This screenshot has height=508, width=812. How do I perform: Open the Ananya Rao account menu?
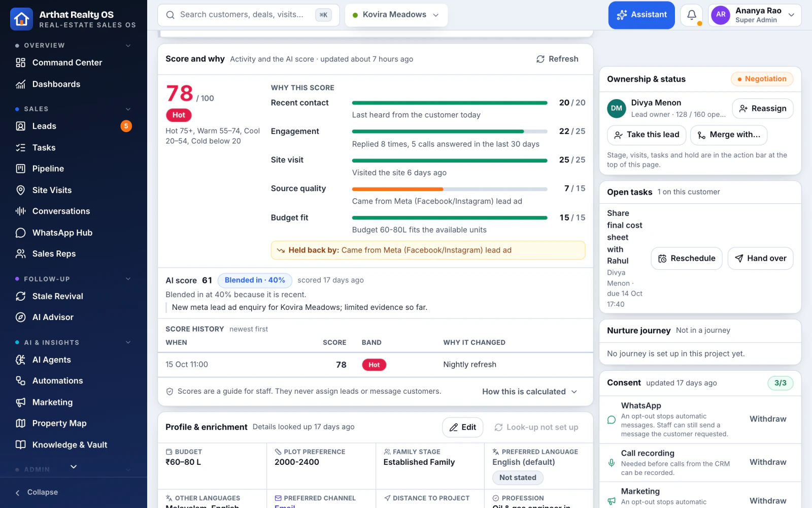click(x=755, y=15)
